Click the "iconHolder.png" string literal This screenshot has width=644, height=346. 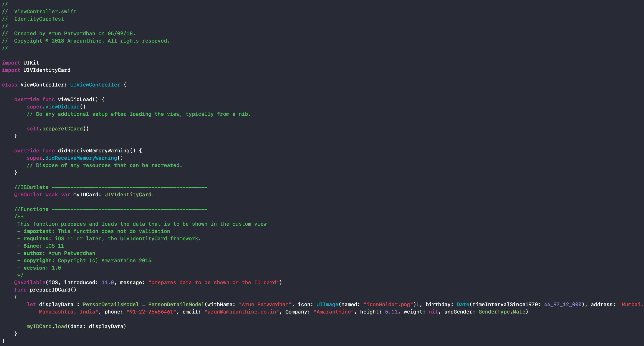[388, 305]
